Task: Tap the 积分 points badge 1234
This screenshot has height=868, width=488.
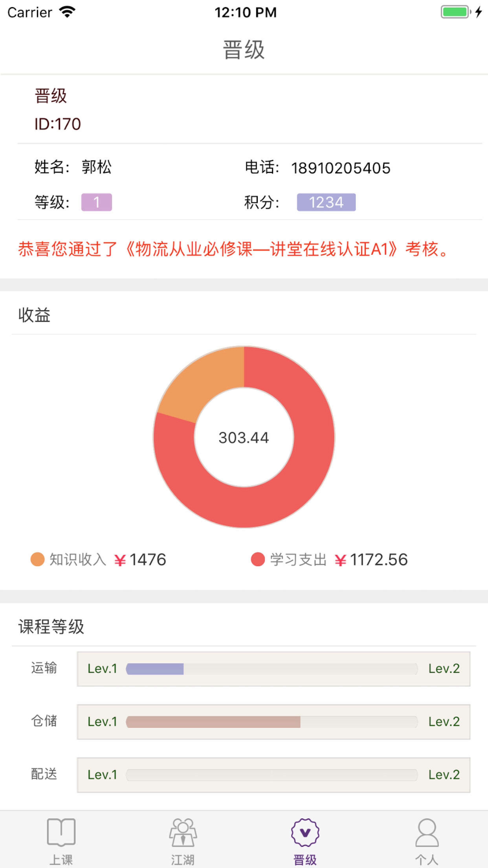Action: [x=326, y=202]
